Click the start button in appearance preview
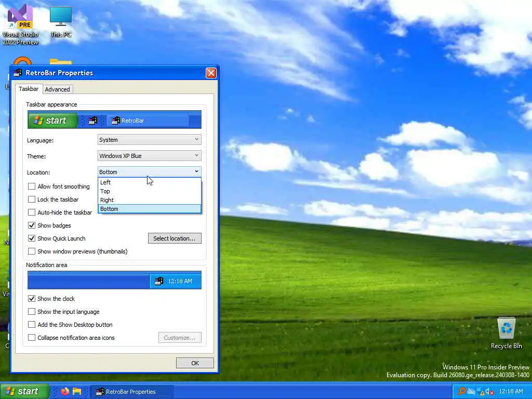 pyautogui.click(x=52, y=121)
